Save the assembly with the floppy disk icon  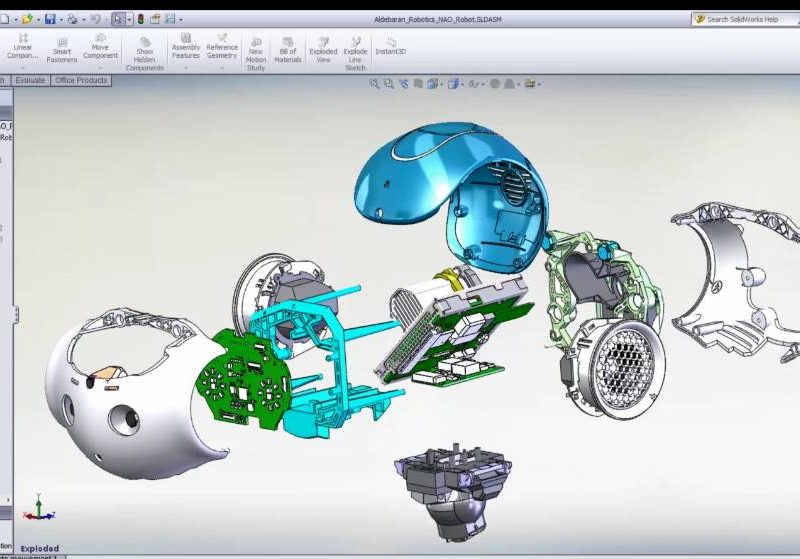tap(50, 19)
